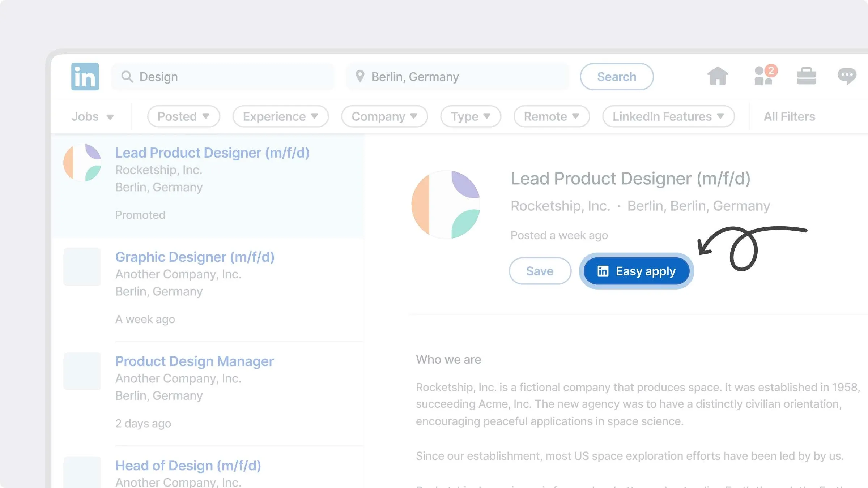Open the Company filter dropdown

384,116
